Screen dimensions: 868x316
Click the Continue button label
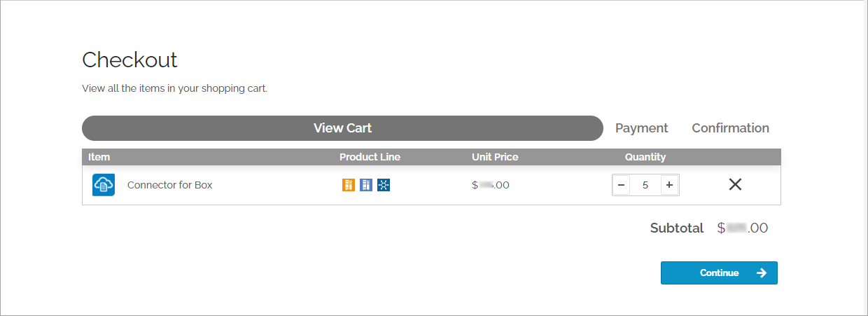(720, 273)
